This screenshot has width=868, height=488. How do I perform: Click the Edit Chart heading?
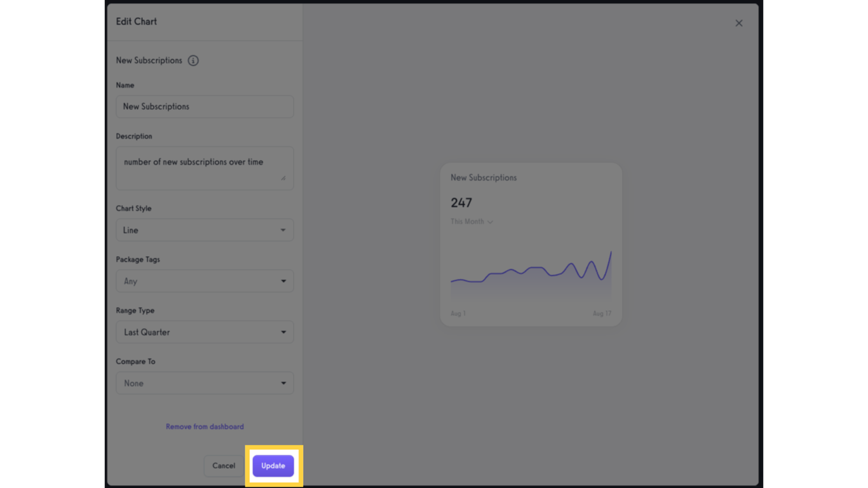[136, 22]
